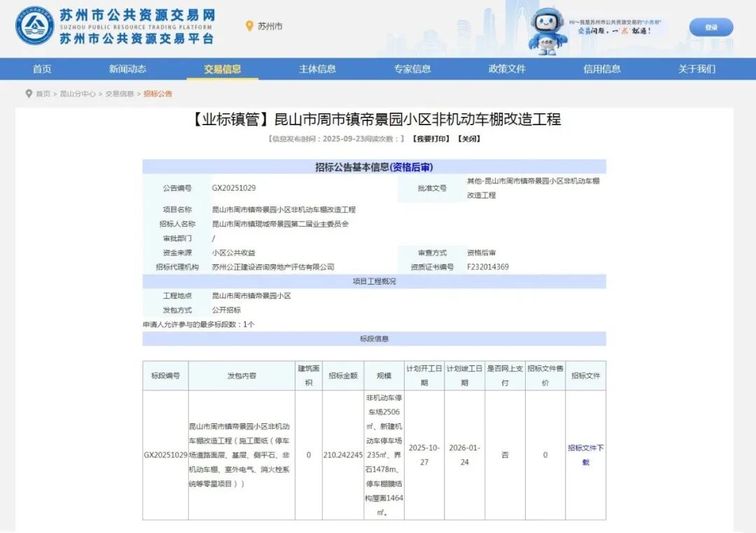Click the bid amount cell 210.242245
The width and height of the screenshot is (756, 533).
(x=343, y=455)
